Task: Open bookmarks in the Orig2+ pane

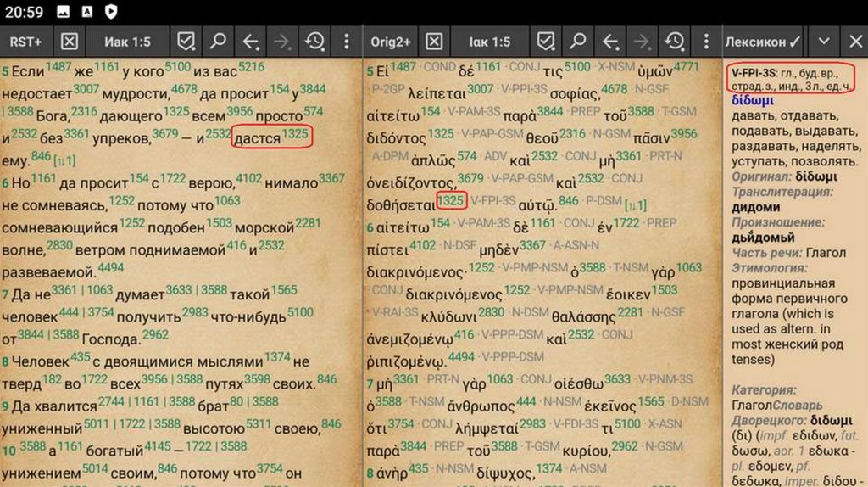Action: (x=546, y=42)
